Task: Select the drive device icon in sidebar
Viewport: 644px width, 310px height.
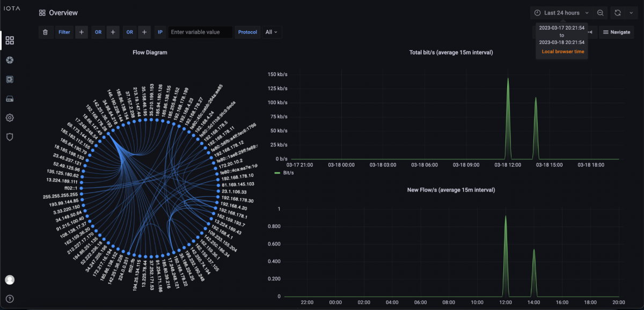Action: coord(10,99)
